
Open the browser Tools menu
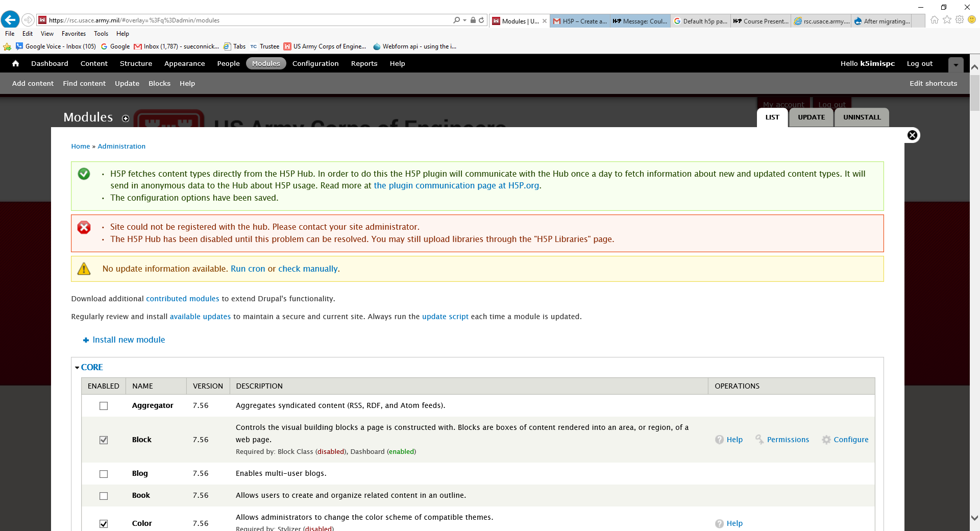pyautogui.click(x=101, y=34)
